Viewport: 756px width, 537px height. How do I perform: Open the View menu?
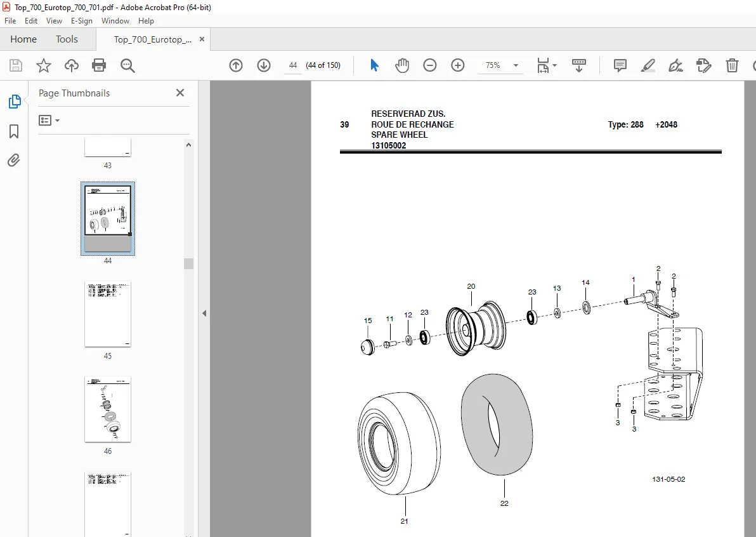point(54,21)
